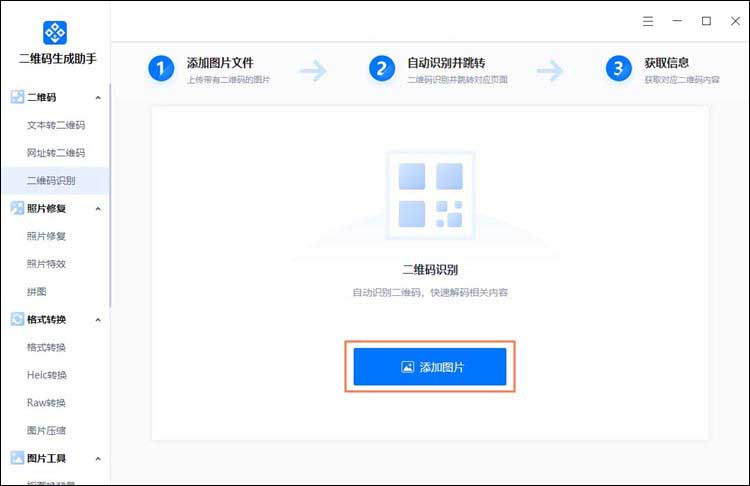Open 文本转二维码 in the sidebar
Screen dimensions: 750x486
coord(55,125)
